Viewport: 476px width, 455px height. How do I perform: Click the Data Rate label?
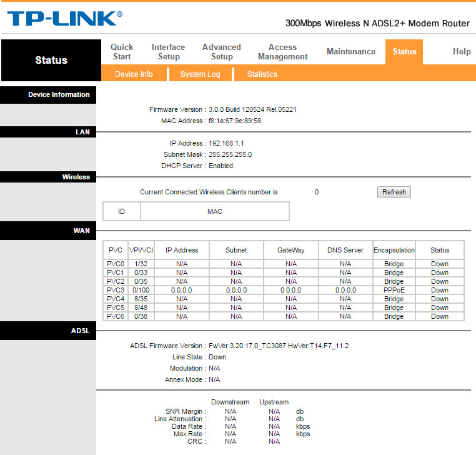(x=189, y=426)
